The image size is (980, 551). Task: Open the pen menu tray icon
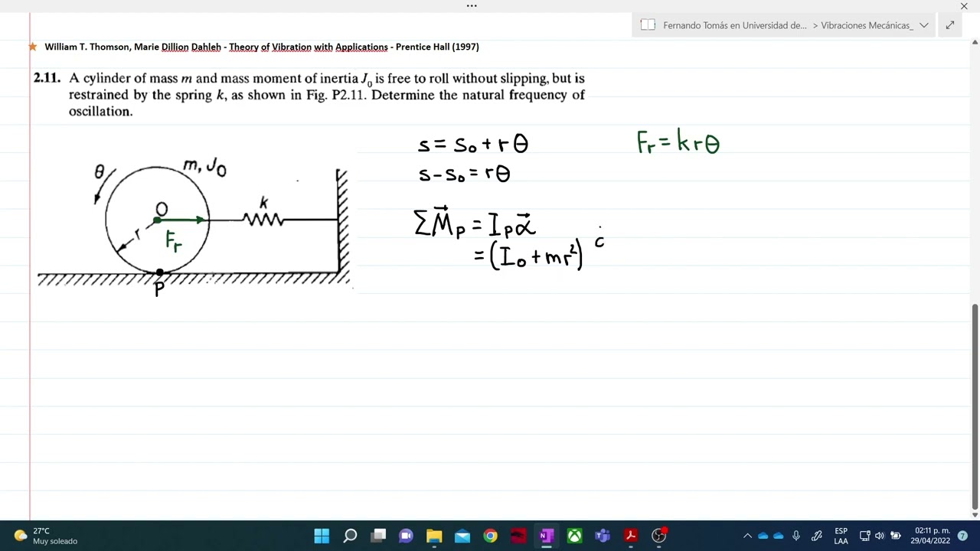[817, 536]
